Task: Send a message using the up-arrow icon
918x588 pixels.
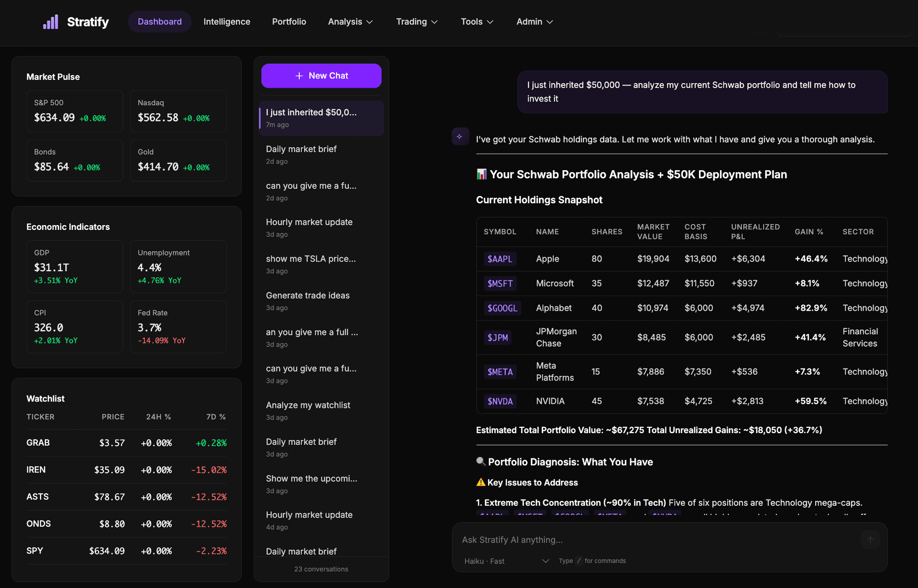Action: 871,539
